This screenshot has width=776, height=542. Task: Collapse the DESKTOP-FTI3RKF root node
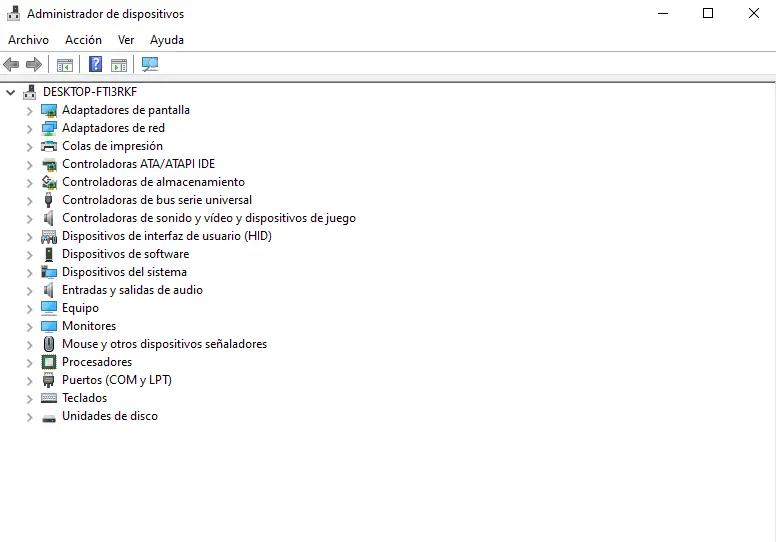pyautogui.click(x=11, y=92)
